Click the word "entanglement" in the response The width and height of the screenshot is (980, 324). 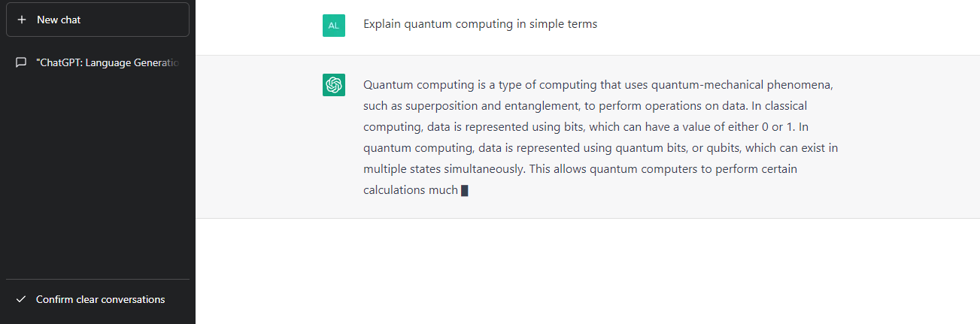pyautogui.click(x=536, y=106)
